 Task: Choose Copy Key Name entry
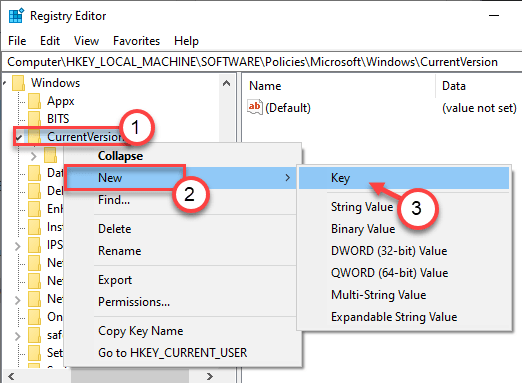141,331
